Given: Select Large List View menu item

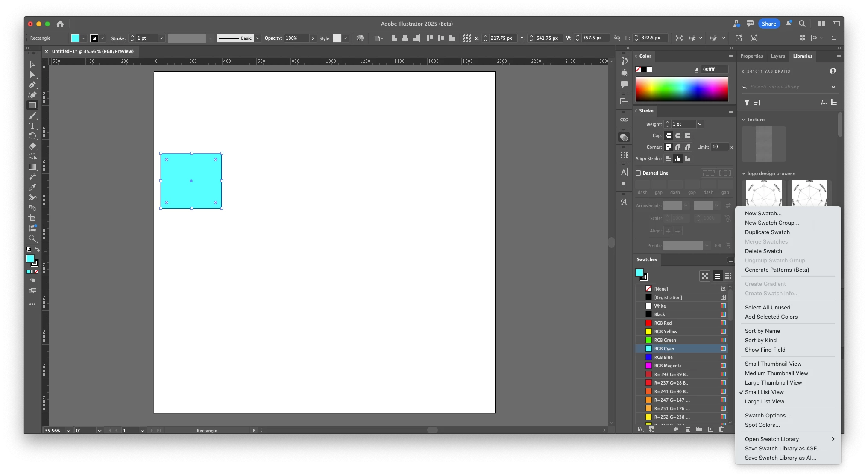Looking at the screenshot, I should tap(765, 401).
